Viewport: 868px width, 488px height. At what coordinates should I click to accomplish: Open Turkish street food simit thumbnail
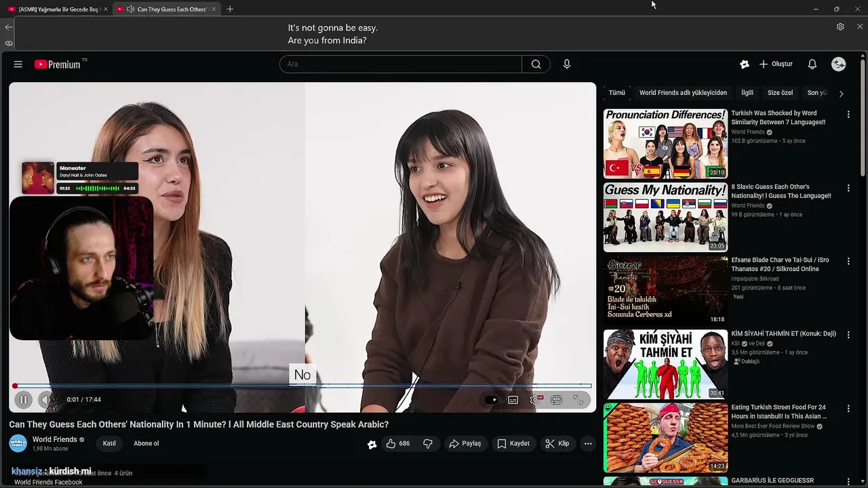[x=665, y=438]
